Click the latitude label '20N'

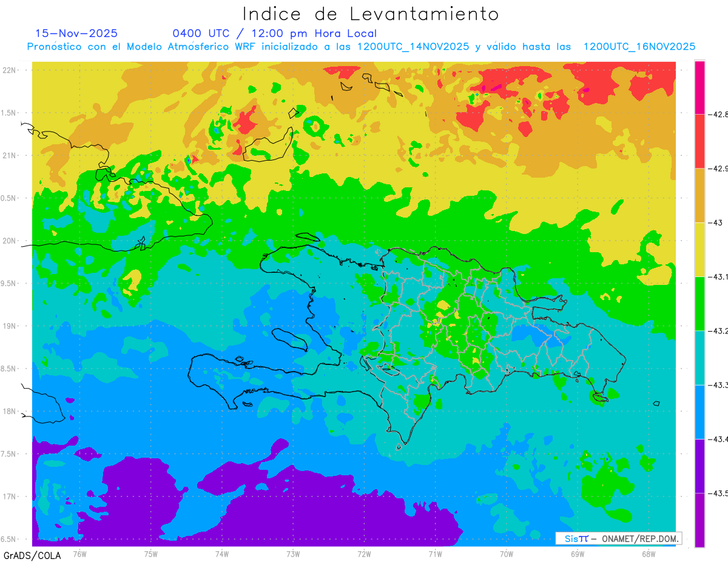coord(10,241)
